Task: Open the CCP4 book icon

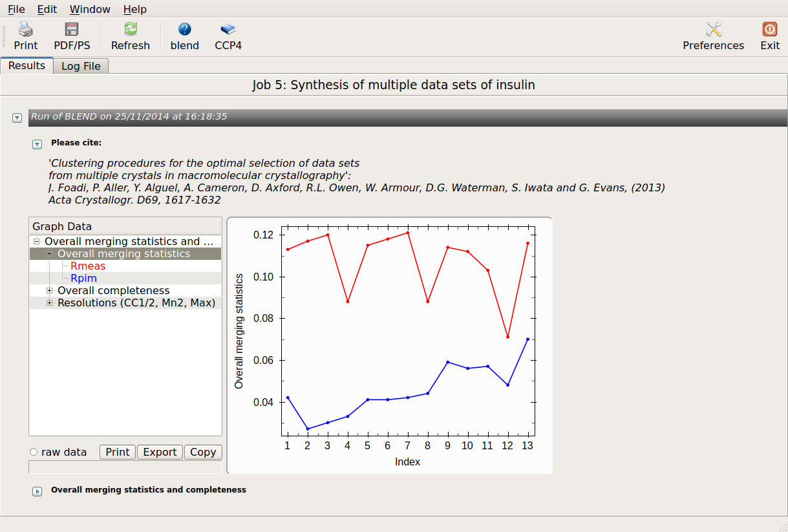Action: pos(228,30)
